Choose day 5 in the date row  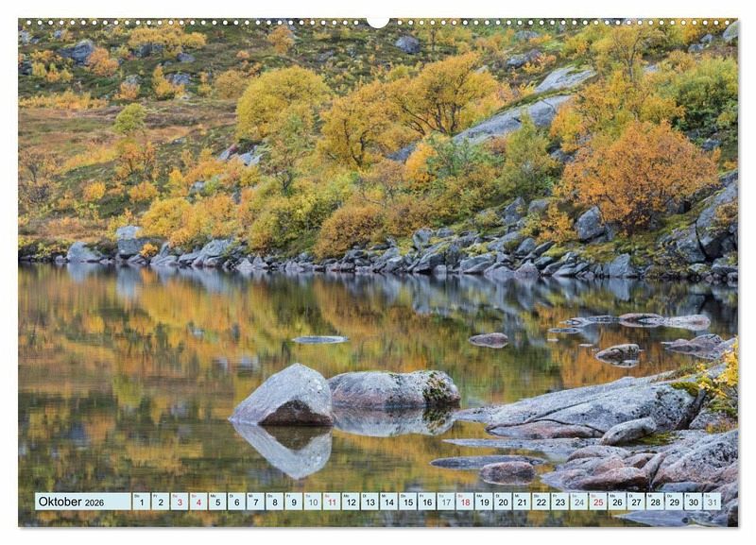[217, 502]
